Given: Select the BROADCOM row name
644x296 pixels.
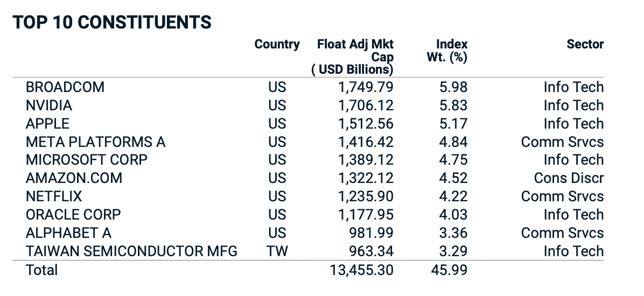Looking at the screenshot, I should 65,87.
